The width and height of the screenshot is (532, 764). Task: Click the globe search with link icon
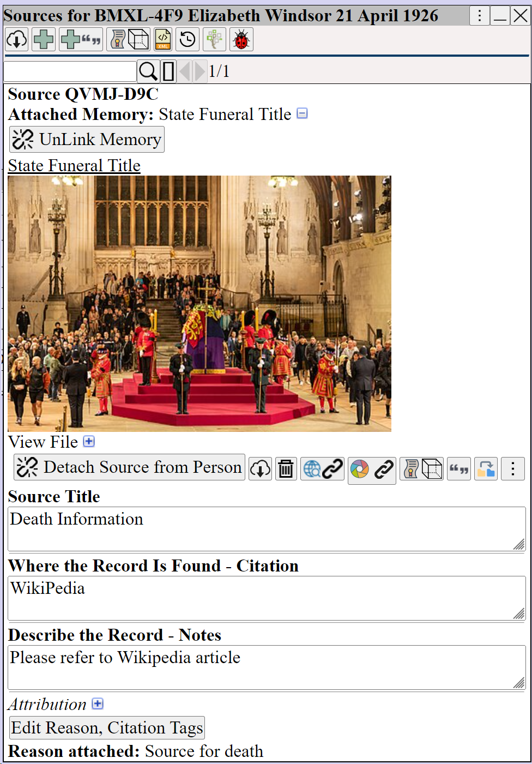click(323, 469)
